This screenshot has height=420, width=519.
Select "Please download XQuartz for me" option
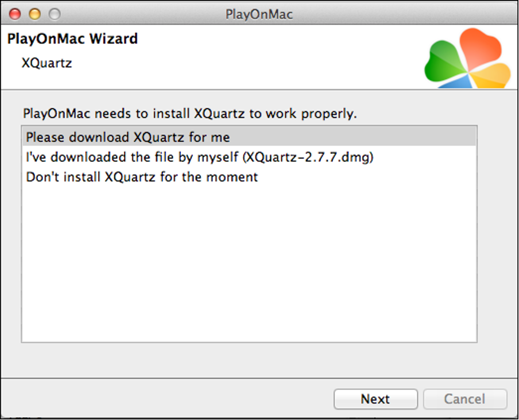point(127,138)
